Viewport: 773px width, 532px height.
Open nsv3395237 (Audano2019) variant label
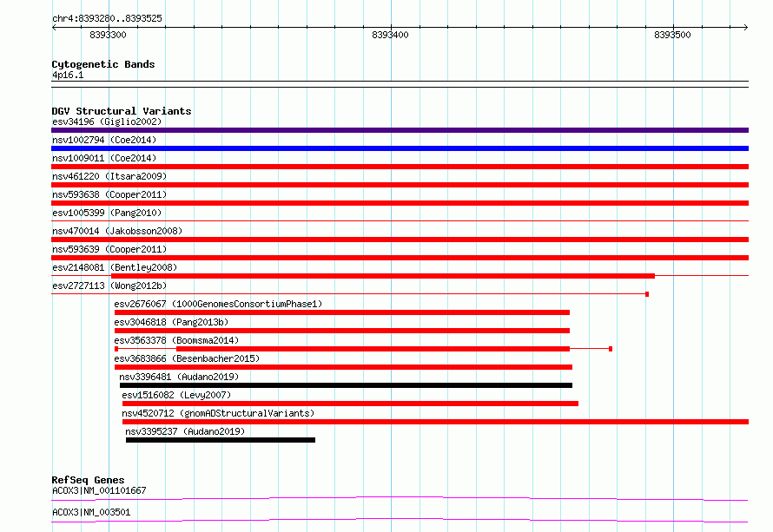[x=185, y=431]
